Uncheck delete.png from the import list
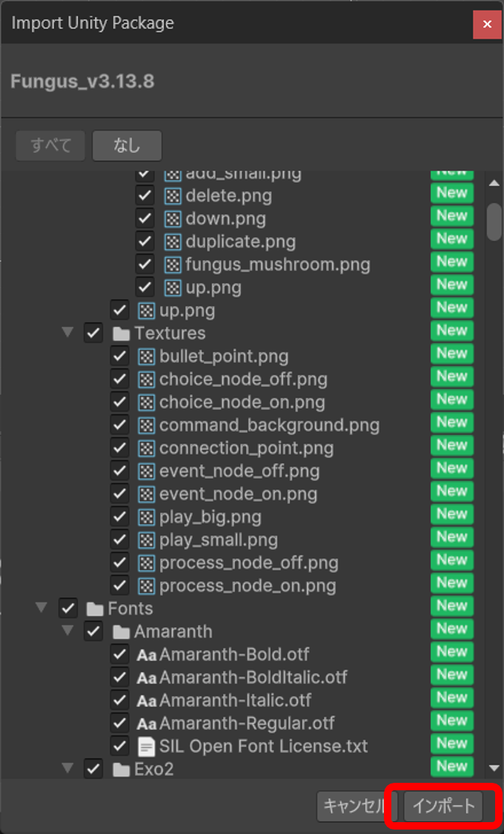 [x=145, y=195]
